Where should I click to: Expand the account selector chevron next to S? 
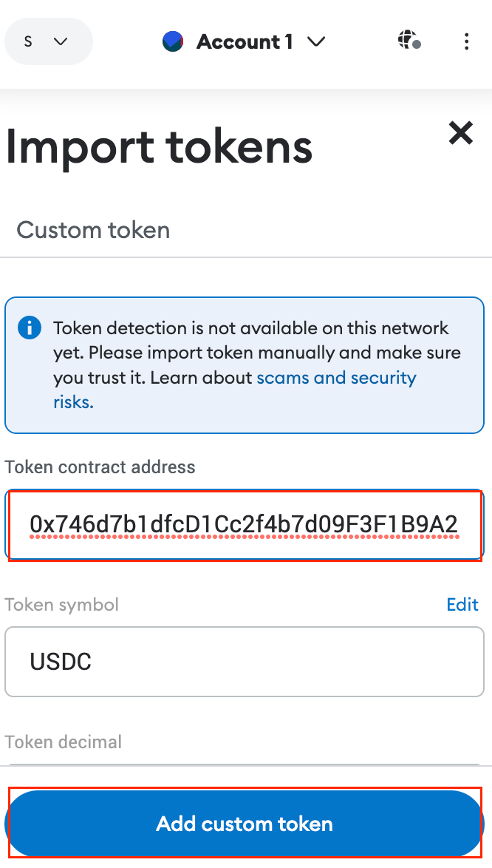coord(62,42)
